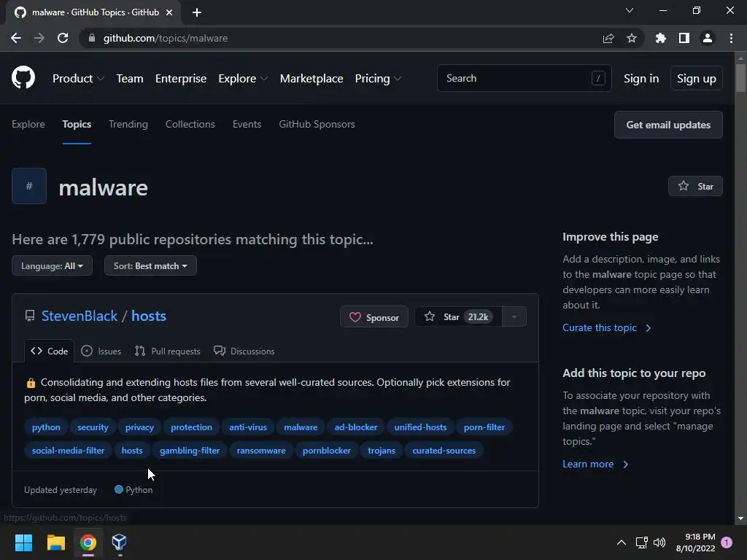Open the GitHub logo home link
Image resolution: width=747 pixels, height=560 pixels.
[23, 78]
